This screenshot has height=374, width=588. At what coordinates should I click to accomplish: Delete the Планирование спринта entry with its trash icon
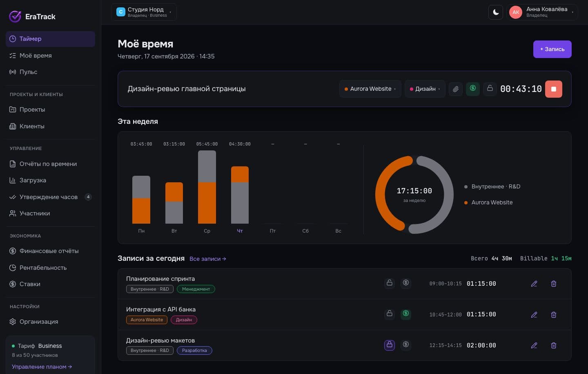pyautogui.click(x=554, y=284)
